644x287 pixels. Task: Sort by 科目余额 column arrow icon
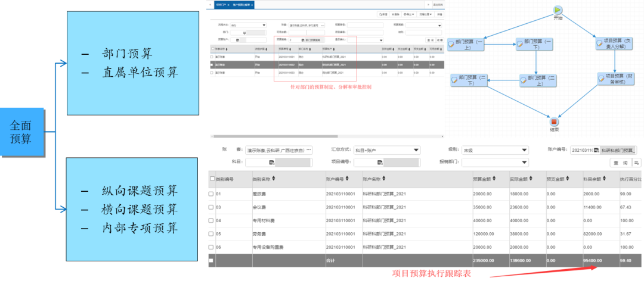click(x=605, y=179)
